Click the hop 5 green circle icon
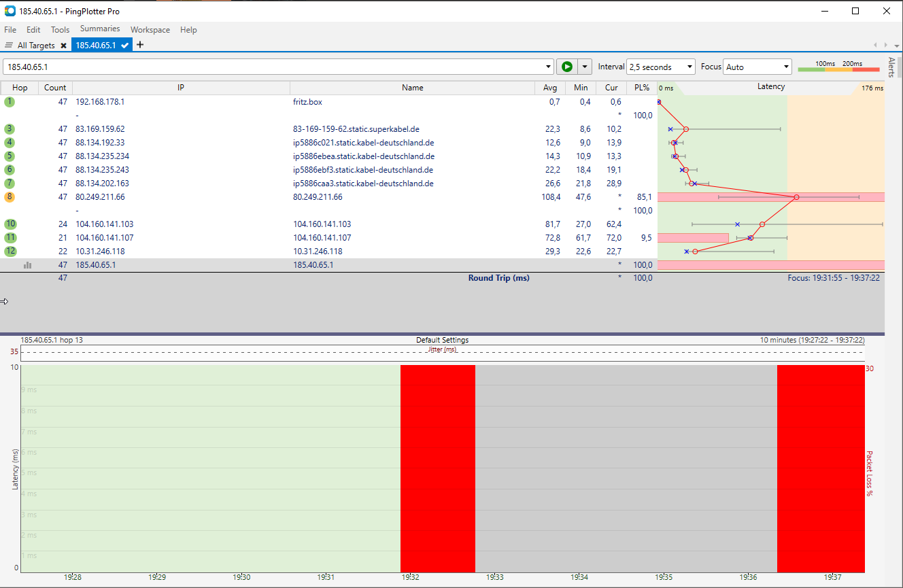903x588 pixels. tap(9, 156)
